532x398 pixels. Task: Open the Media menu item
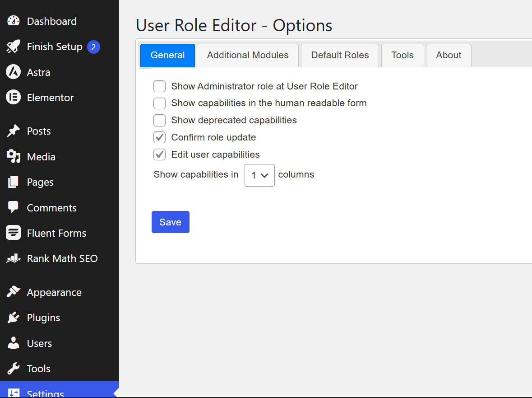pos(60,157)
